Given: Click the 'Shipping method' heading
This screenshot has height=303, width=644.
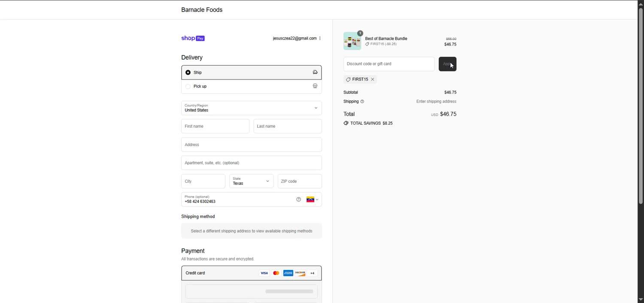Looking at the screenshot, I should click(198, 217).
